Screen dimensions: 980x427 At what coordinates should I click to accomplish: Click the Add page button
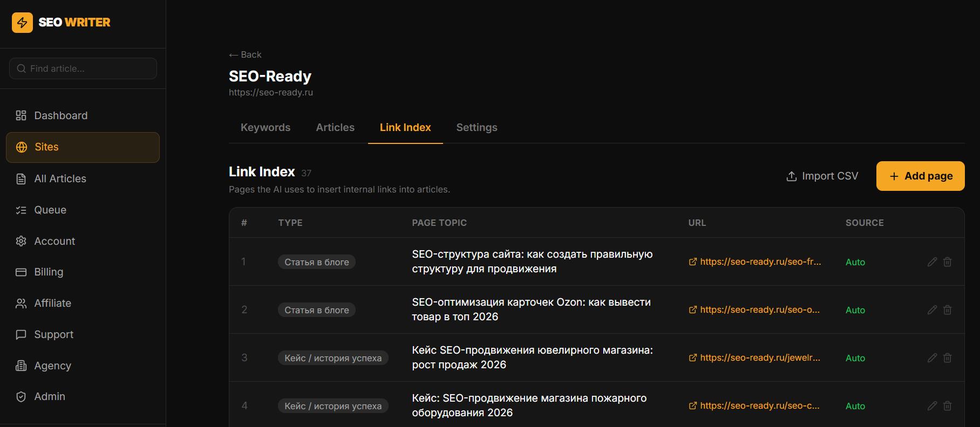(x=920, y=176)
